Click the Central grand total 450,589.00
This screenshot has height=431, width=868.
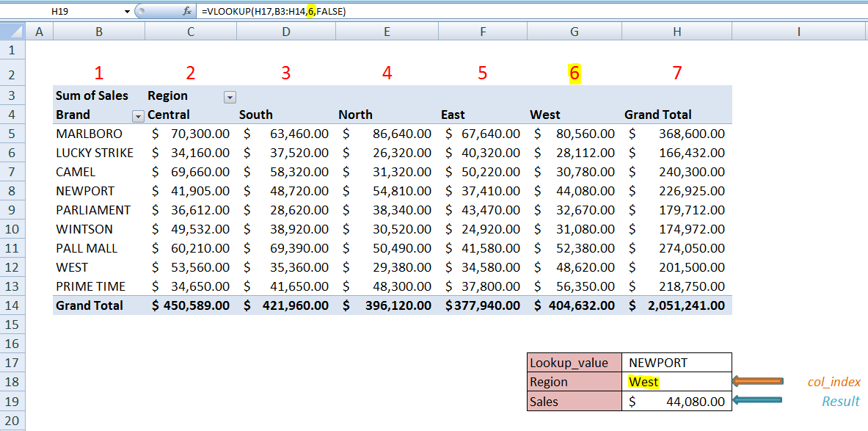191,305
